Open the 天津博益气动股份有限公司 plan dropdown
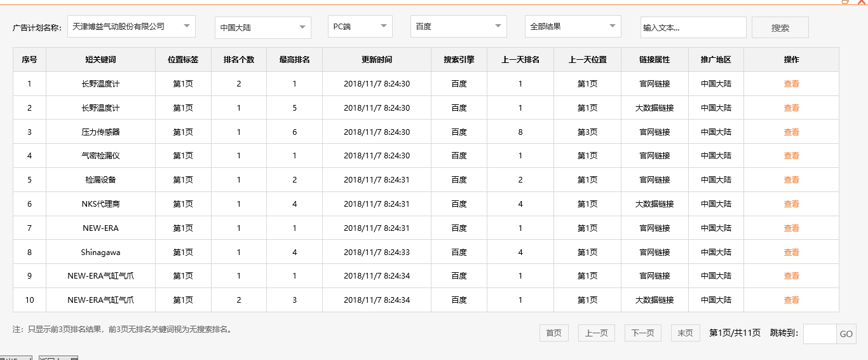Image resolution: width=868 pixels, height=360 pixels. click(132, 27)
